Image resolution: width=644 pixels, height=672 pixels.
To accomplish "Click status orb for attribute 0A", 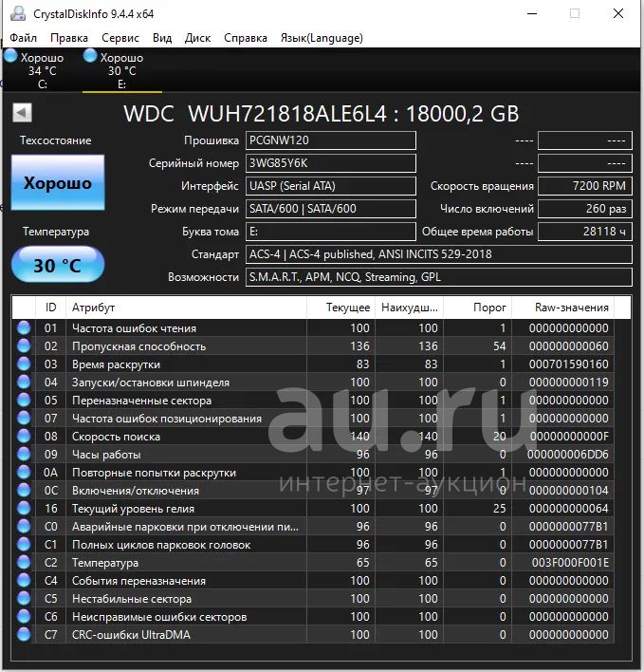I will (24, 472).
